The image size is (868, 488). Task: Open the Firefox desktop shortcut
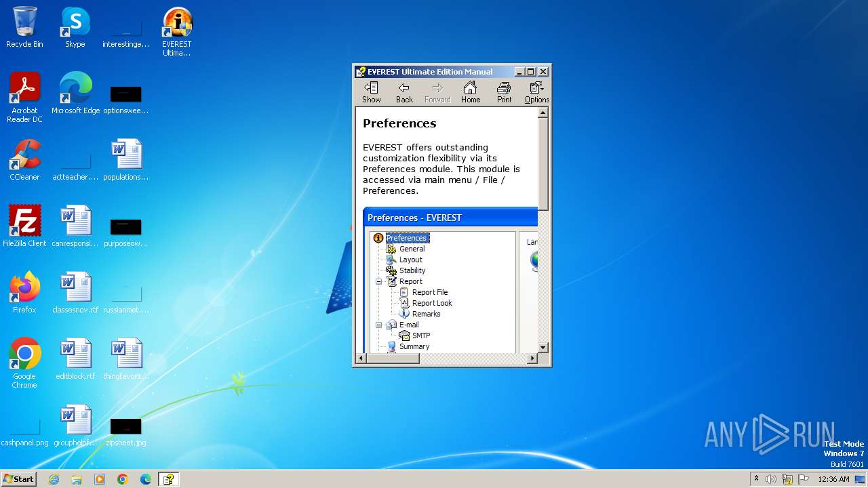(x=24, y=293)
